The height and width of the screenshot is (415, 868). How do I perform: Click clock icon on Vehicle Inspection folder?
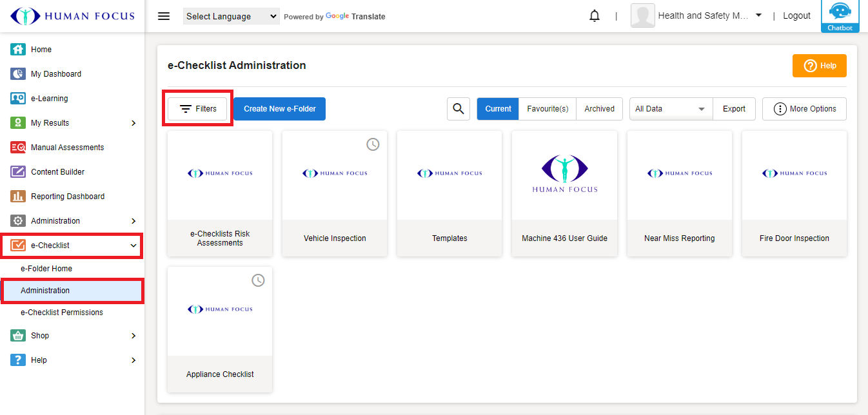pos(373,144)
